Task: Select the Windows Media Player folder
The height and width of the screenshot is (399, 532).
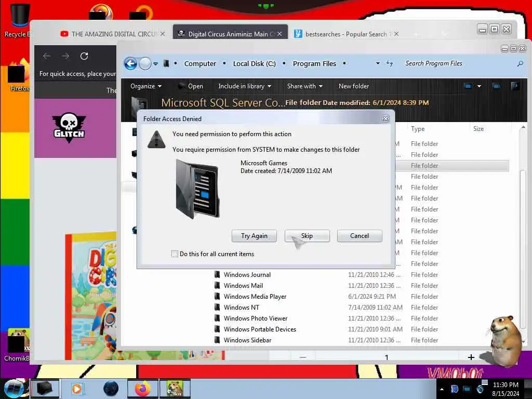Action: 255,296
